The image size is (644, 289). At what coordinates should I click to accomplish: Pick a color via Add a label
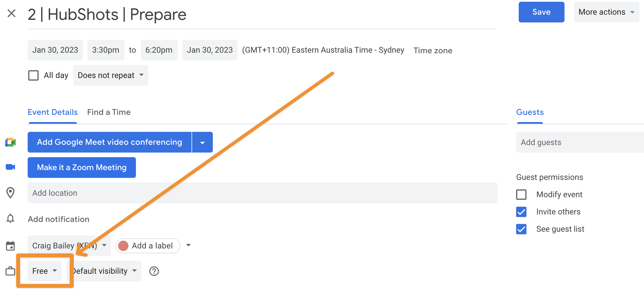(x=147, y=246)
